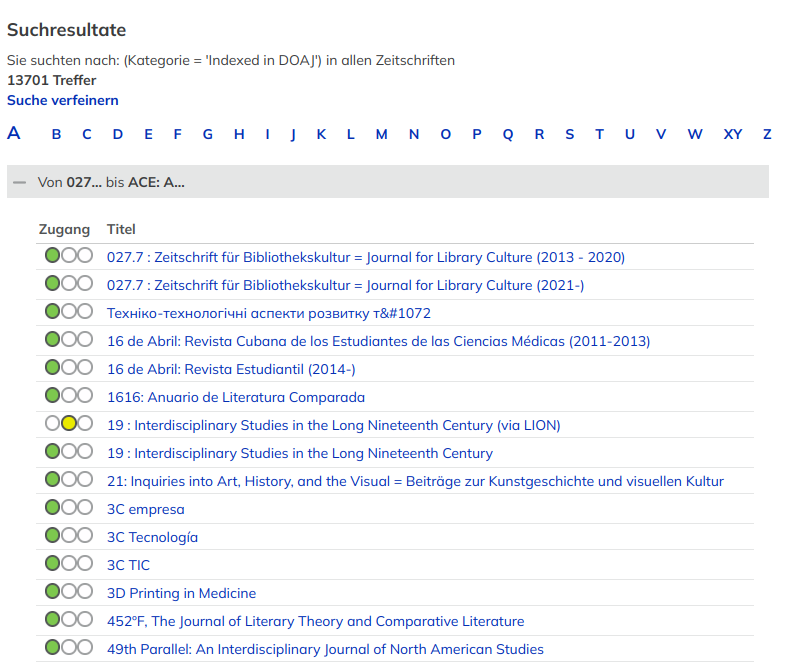Viewport: 789px width, 666px height.
Task: Open 3C Tecnología journal link
Action: point(152,537)
